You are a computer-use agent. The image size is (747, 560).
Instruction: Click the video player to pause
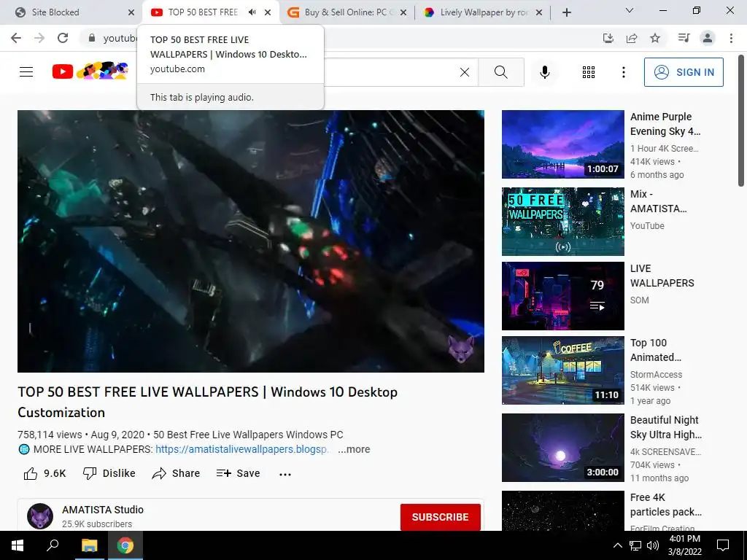251,241
